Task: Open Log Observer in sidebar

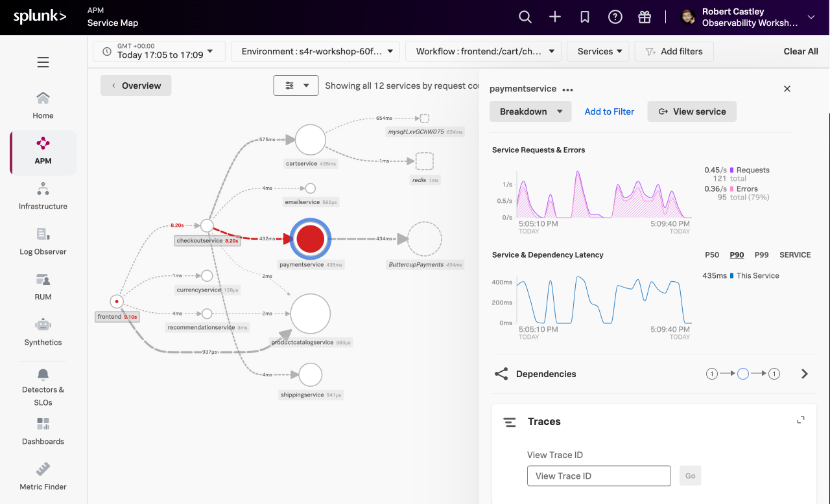Action: tap(43, 241)
